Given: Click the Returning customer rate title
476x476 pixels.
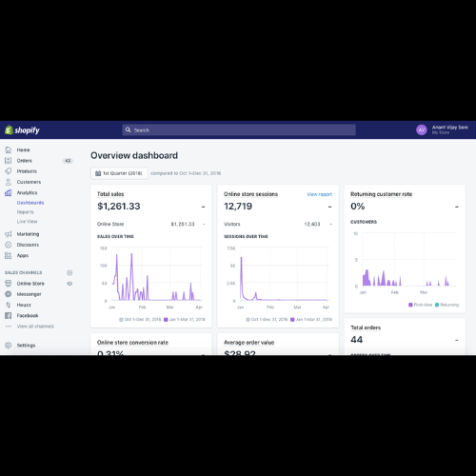Looking at the screenshot, I should pyautogui.click(x=381, y=194).
